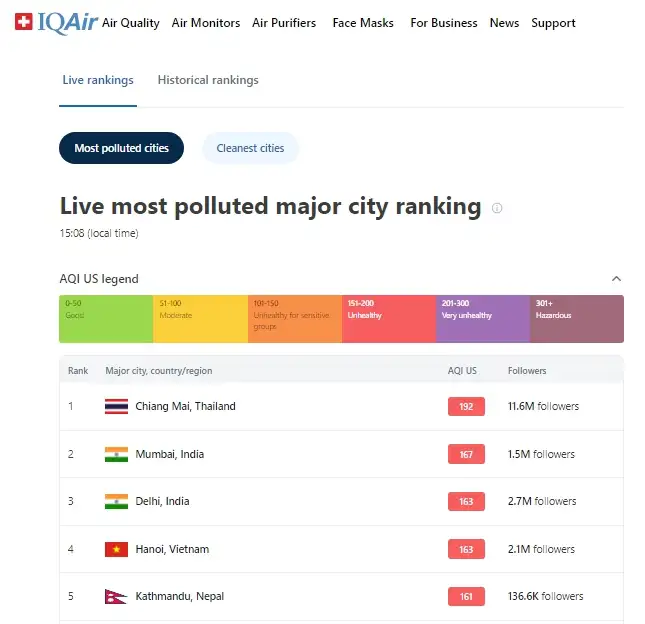Click the green Good legend swatch
This screenshot has height=624, width=645.
coord(106,319)
